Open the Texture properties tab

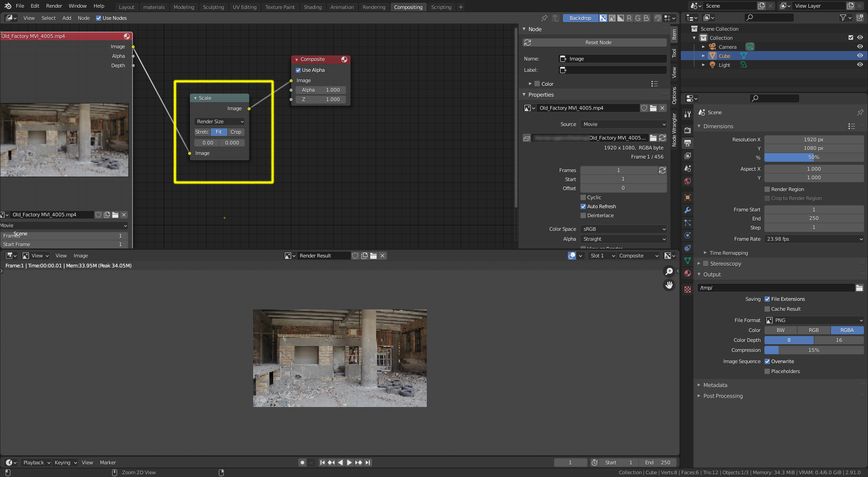tap(688, 290)
